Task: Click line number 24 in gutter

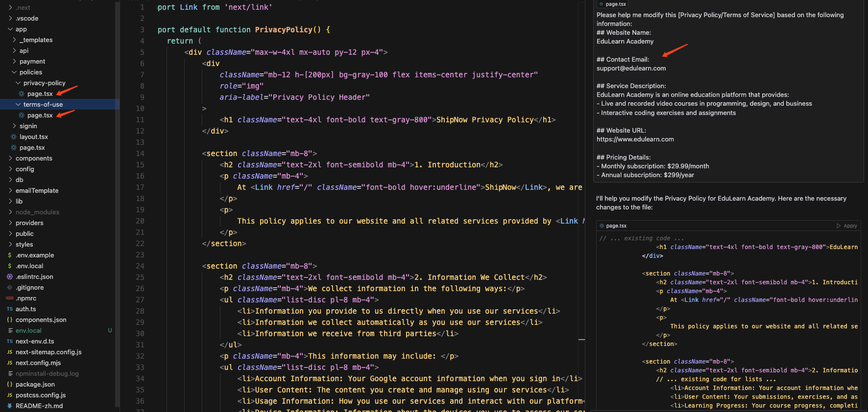Action: (x=140, y=266)
